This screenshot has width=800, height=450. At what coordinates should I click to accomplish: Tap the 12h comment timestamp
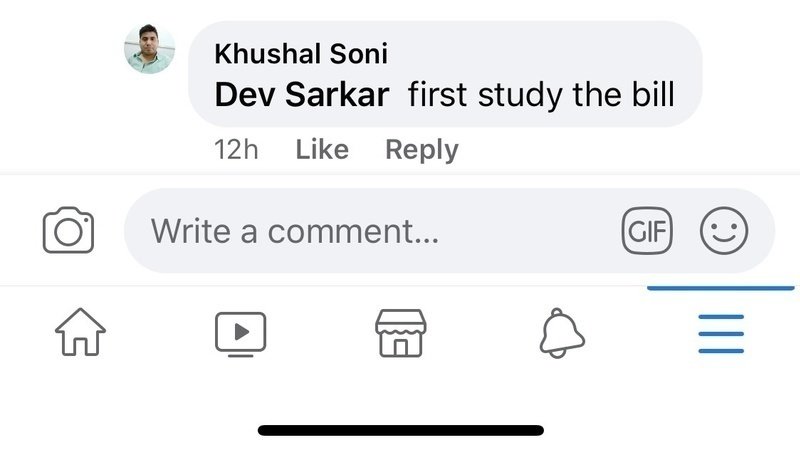[237, 150]
